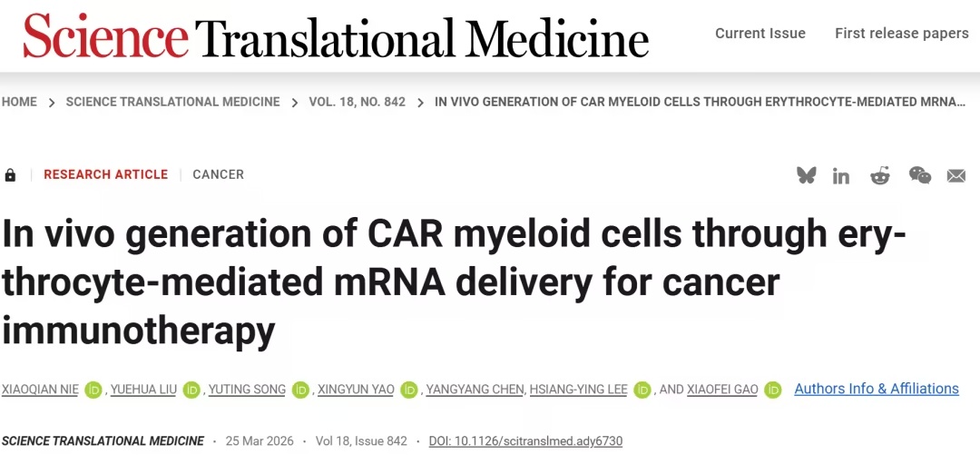Open the Current Issue menu item
Image resolution: width=980 pixels, height=455 pixels.
click(759, 34)
